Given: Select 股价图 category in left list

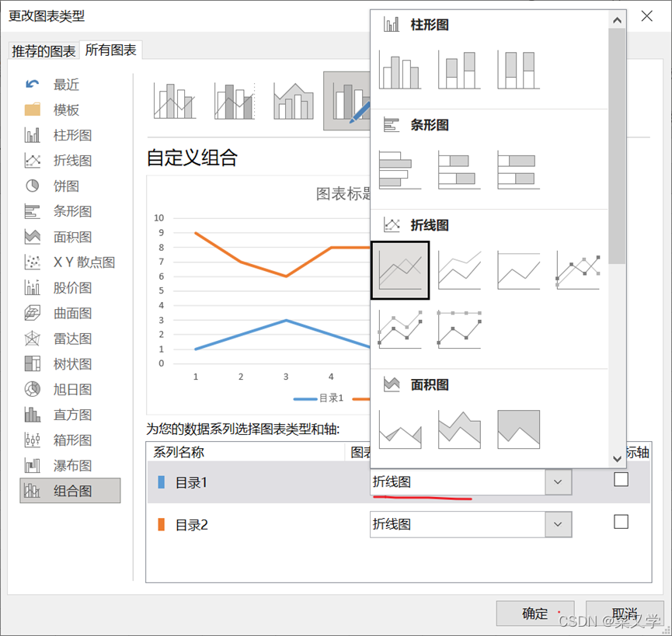Looking at the screenshot, I should 70,288.
